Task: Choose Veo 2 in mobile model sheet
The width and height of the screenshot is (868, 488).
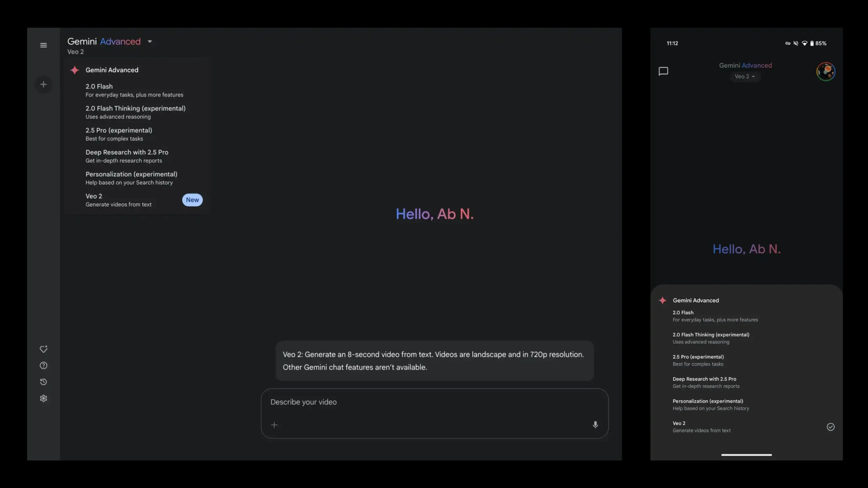Action: click(746, 427)
